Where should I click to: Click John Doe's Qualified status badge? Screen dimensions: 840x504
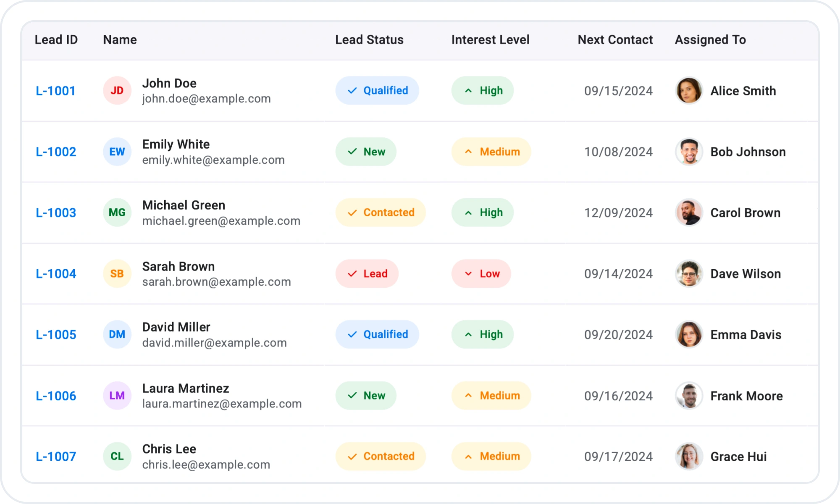[377, 91]
